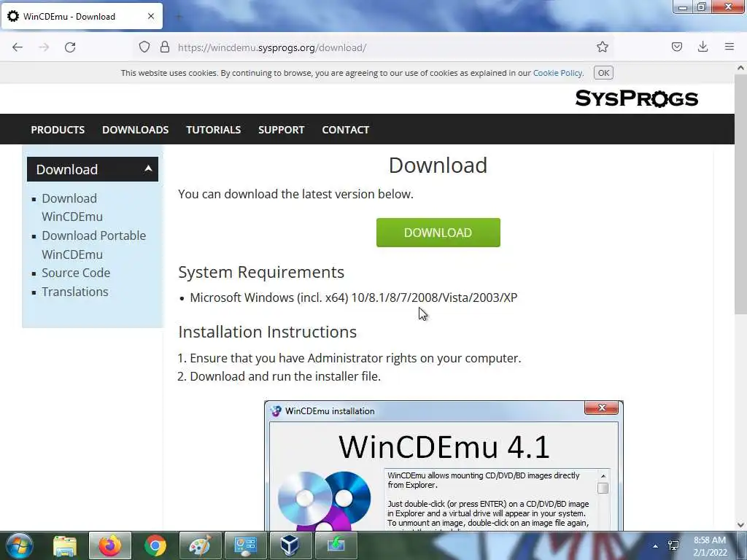Select the WinCDEmu - Download tab

pyautogui.click(x=82, y=16)
